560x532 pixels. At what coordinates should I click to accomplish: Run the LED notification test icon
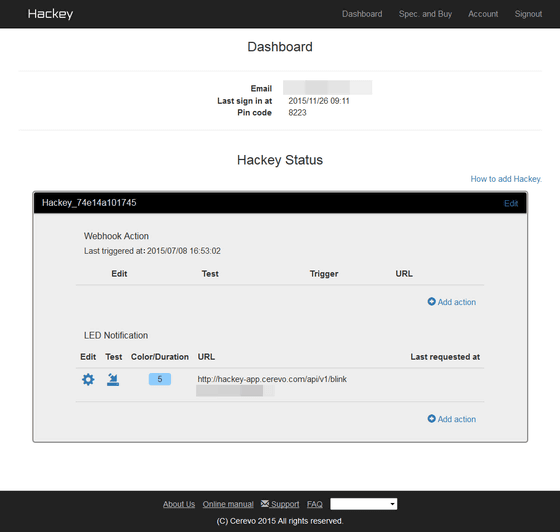click(x=113, y=379)
